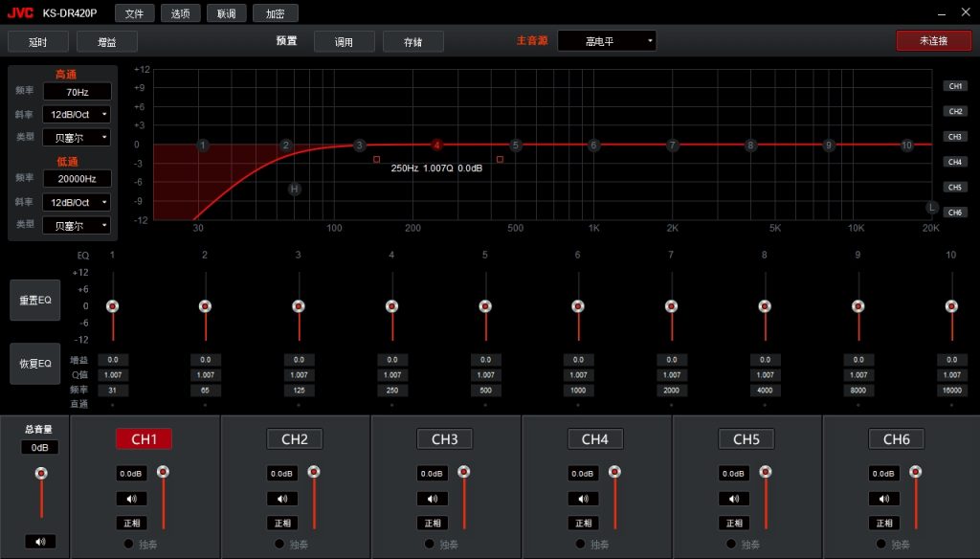Viewport: 980px width, 559px height.
Task: Open the 加密 menu
Action: (275, 13)
